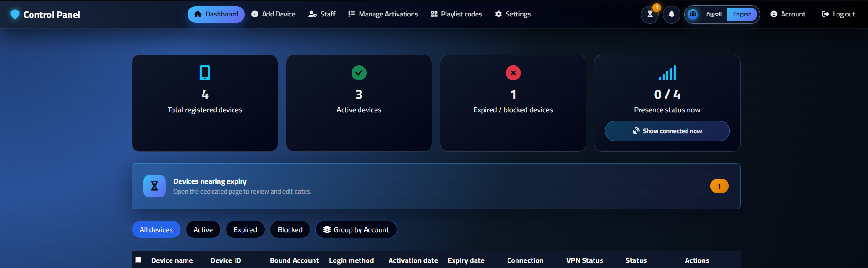The height and width of the screenshot is (268, 868).
Task: Filter by Expired devices
Action: (245, 229)
